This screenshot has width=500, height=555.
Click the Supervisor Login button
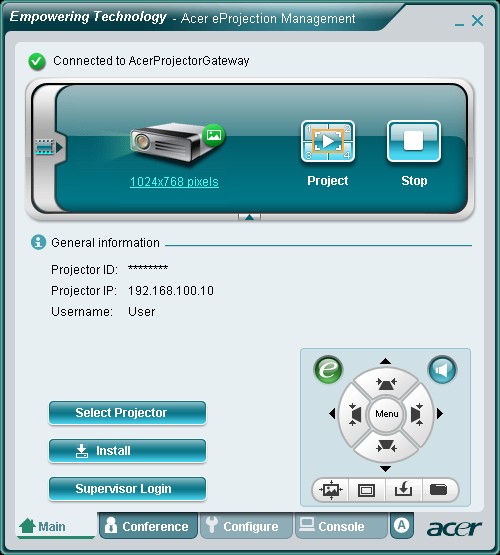click(x=127, y=489)
